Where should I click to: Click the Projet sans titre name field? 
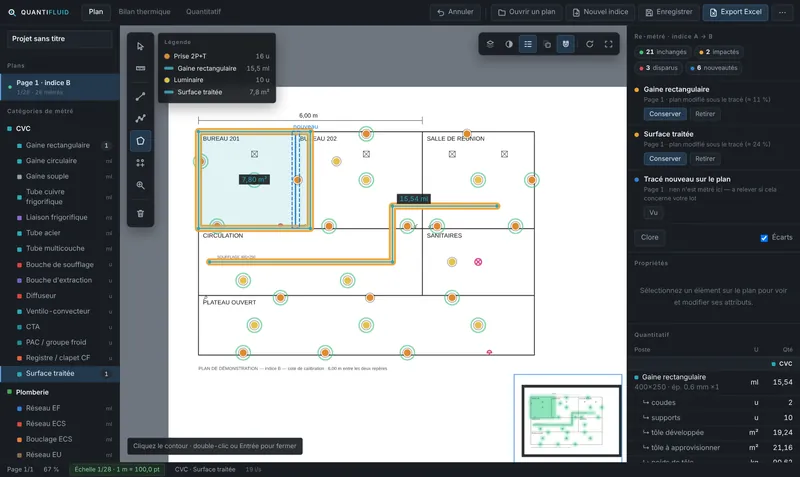pos(60,39)
